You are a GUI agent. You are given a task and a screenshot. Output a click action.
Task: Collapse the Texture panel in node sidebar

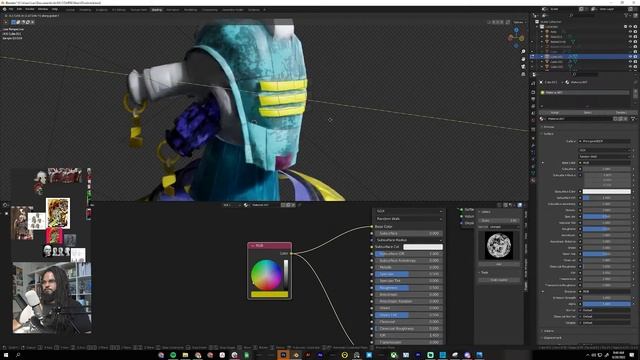pos(480,272)
